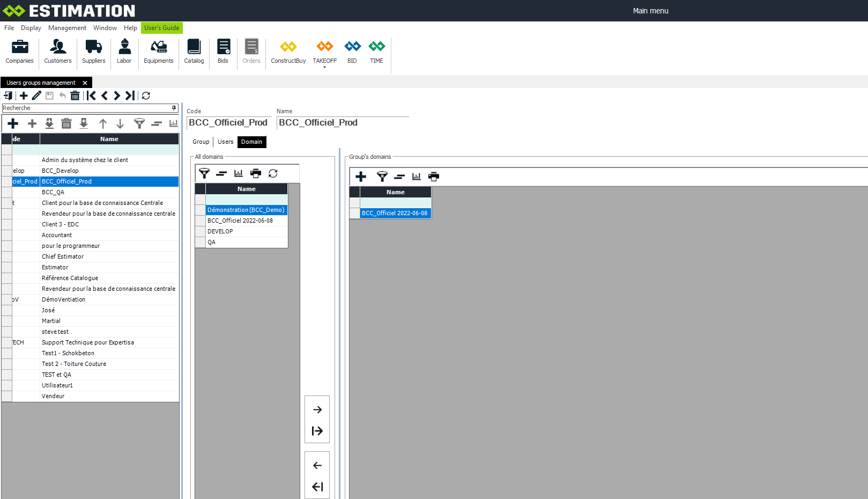Toggle the pin on the Recherche panel
868x499 pixels.
(174, 108)
